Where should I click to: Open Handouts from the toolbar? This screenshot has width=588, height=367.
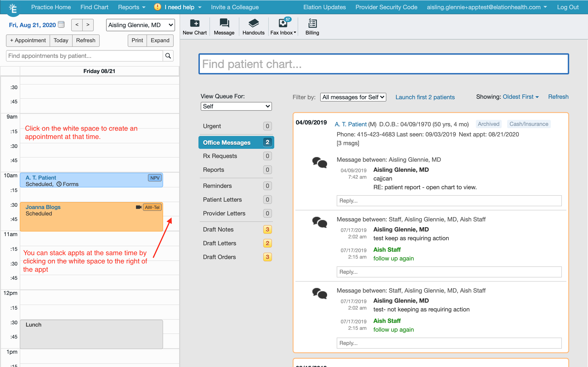tap(253, 26)
